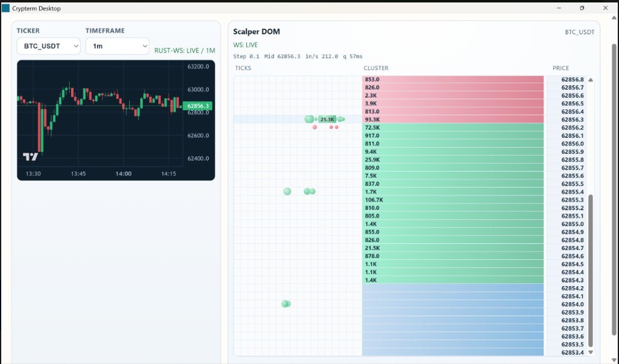Click the DOM price list scroll-up arrow
The height and width of the screenshot is (364, 619).
[x=591, y=80]
